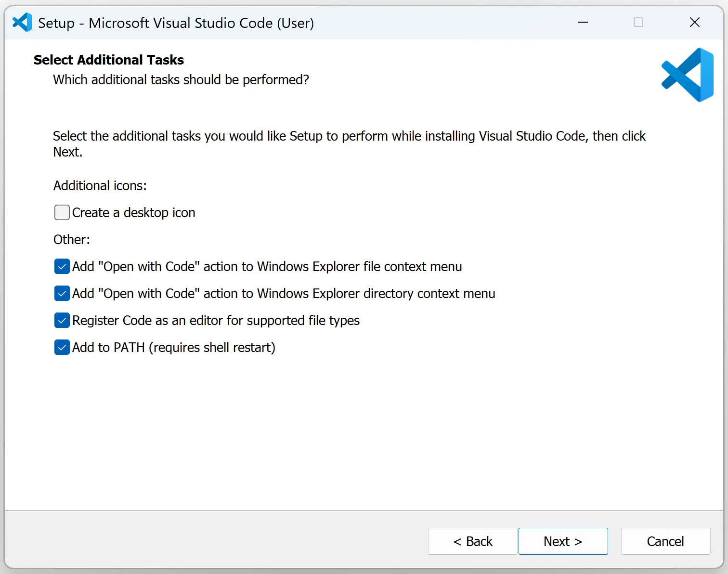The image size is (728, 574).
Task: Uncheck the file context menu checkbox
Action: click(62, 266)
